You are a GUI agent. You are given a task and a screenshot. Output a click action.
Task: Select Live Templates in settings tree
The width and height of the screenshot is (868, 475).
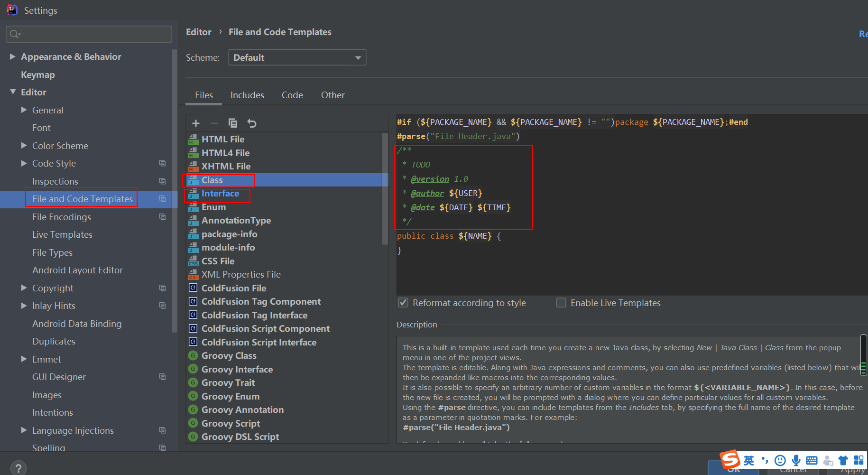tap(62, 234)
